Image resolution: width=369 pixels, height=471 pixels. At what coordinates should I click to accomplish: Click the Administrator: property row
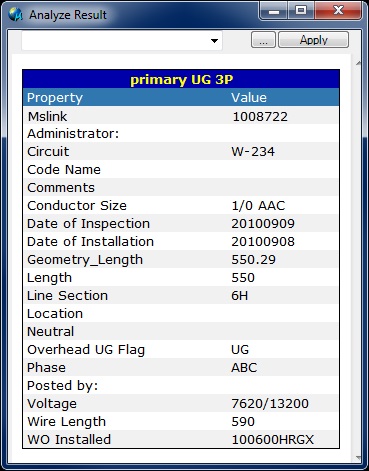pos(181,134)
